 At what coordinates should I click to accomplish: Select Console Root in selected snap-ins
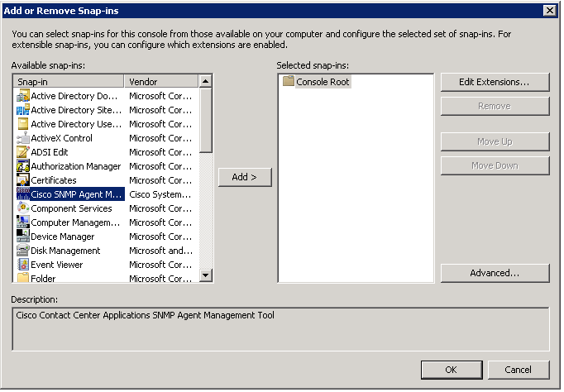coord(323,82)
